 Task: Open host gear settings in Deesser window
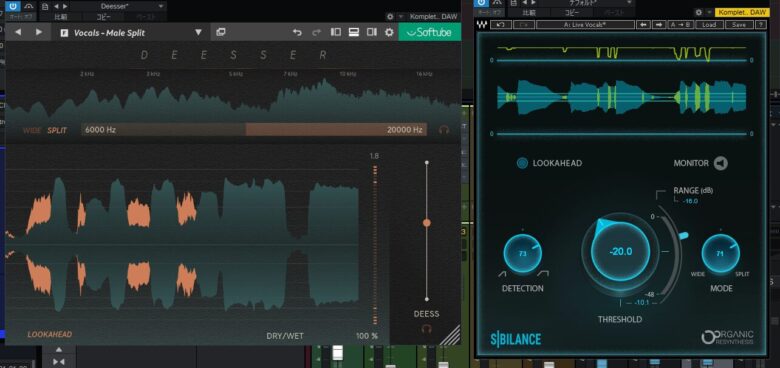(390, 16)
